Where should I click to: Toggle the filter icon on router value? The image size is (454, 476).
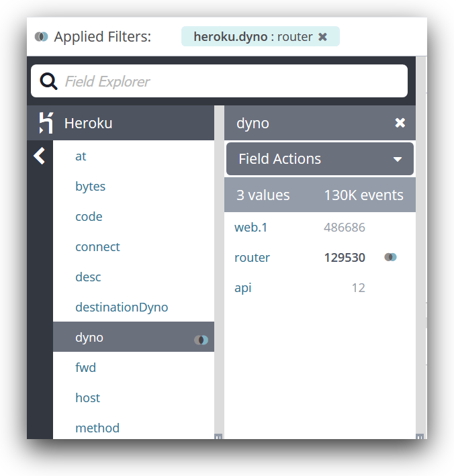[x=390, y=257]
